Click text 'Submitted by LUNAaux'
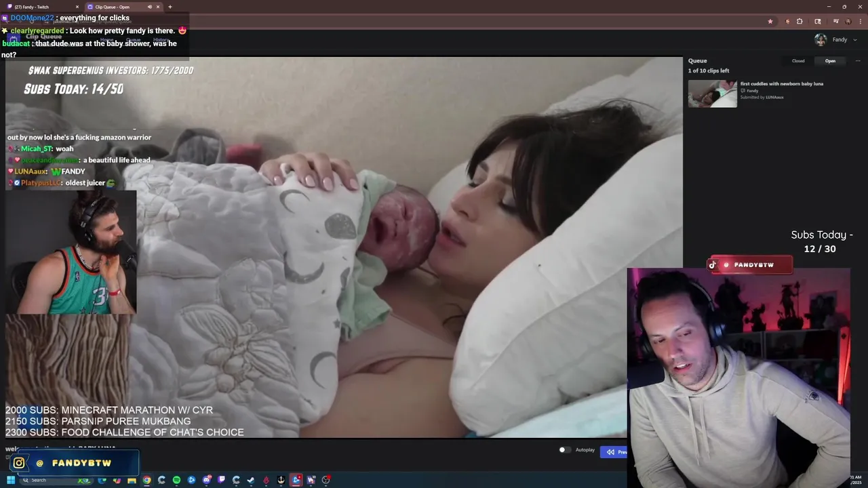Screen dimensions: 868x488 point(762,97)
